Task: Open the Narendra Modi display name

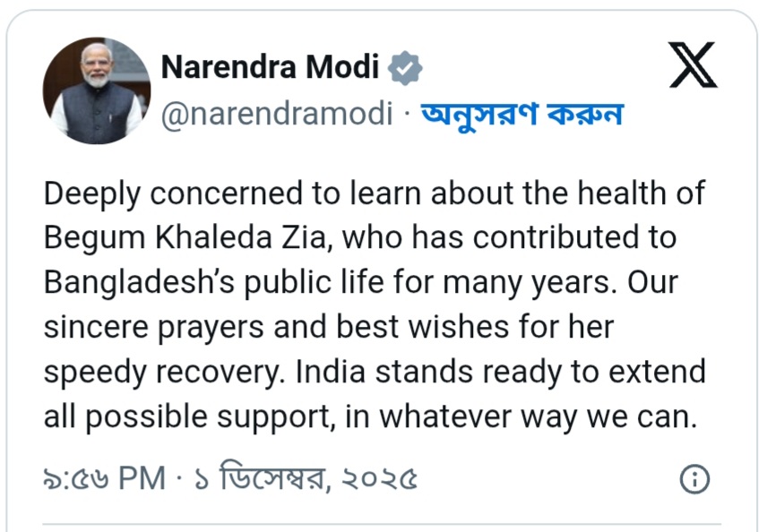Action: [270, 67]
